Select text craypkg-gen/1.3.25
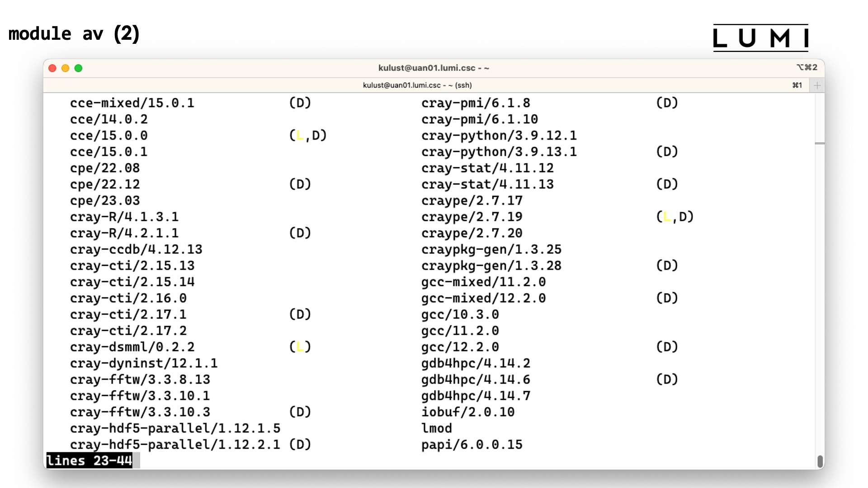 click(491, 249)
